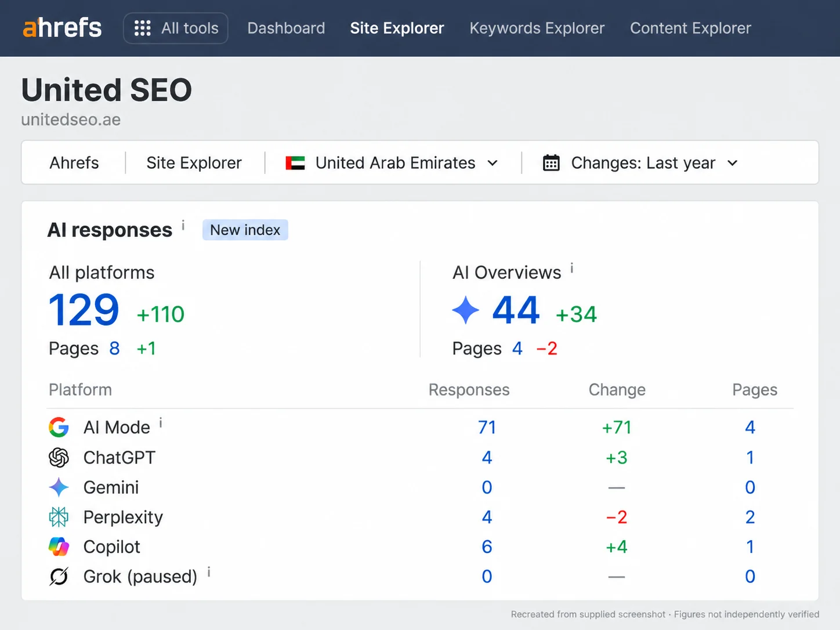Open the 44 AI Overviews count
Screen dimensions: 840x630
pos(516,310)
